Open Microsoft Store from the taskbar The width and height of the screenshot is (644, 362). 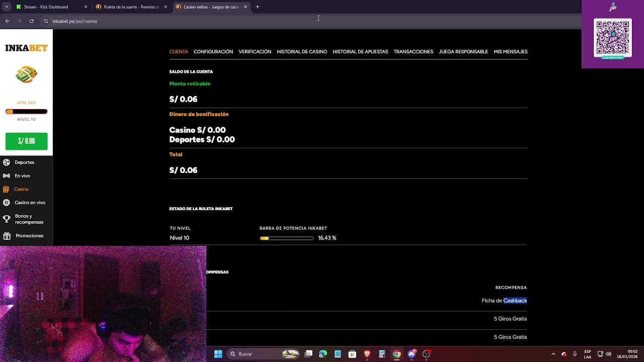(x=352, y=354)
